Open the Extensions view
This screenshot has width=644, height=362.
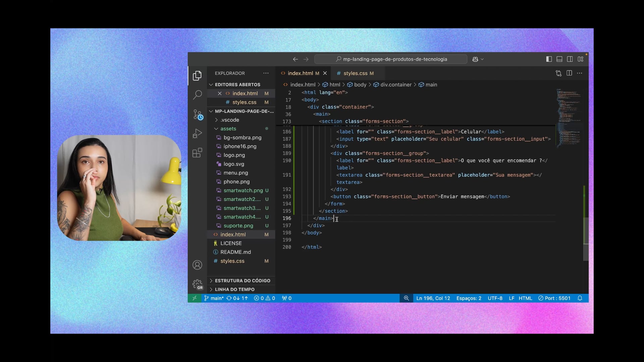point(197,153)
